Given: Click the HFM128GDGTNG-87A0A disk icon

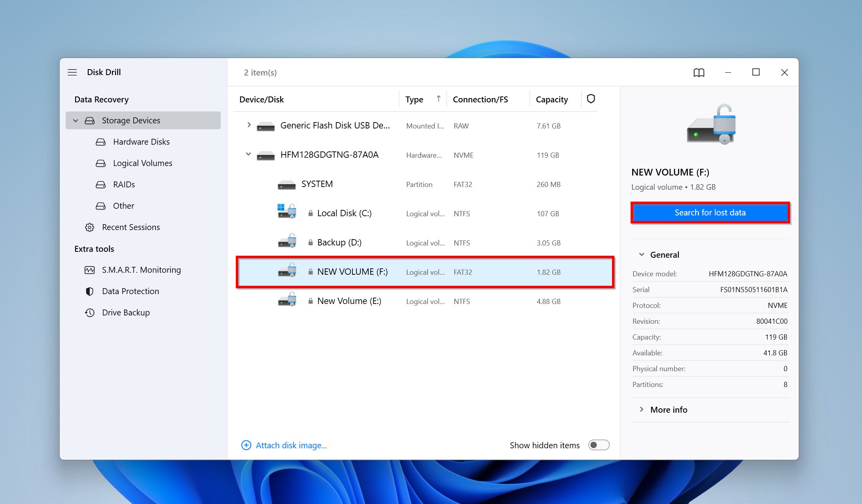Looking at the screenshot, I should (x=266, y=156).
